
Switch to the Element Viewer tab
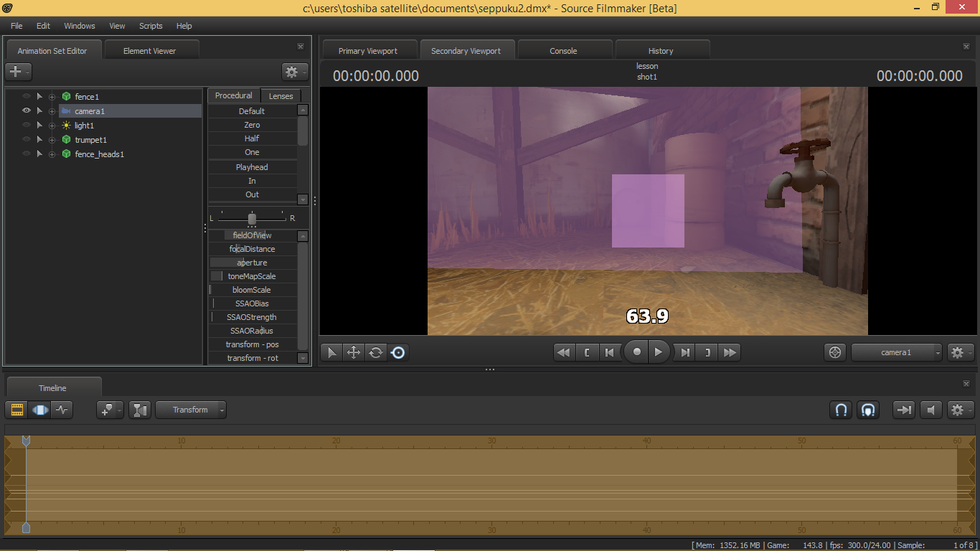[149, 51]
